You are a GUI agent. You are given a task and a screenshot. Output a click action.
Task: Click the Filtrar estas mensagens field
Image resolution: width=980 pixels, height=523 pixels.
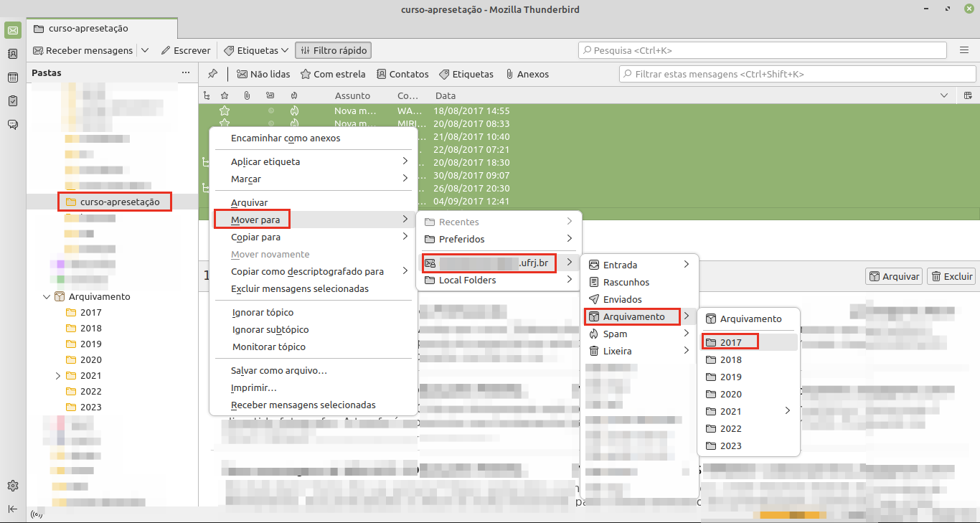pos(797,74)
